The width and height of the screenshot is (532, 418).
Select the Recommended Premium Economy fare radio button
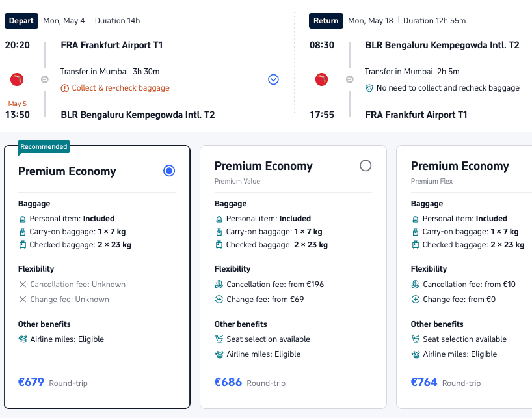tap(169, 171)
